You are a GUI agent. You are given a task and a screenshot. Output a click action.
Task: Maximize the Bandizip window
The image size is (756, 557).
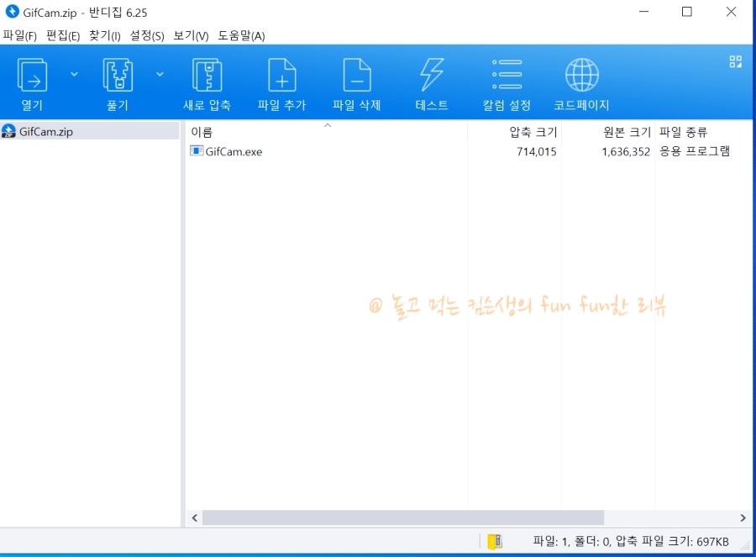pos(687,12)
